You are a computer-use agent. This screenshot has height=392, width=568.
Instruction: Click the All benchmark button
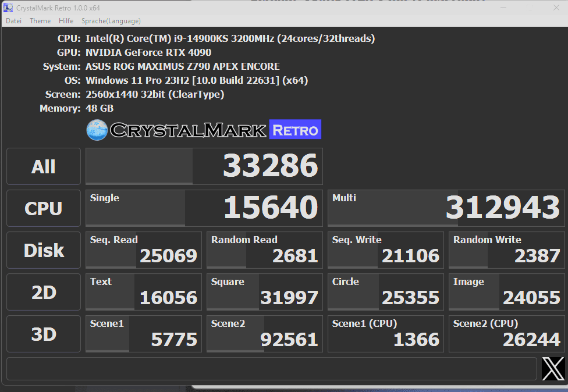coord(44,166)
